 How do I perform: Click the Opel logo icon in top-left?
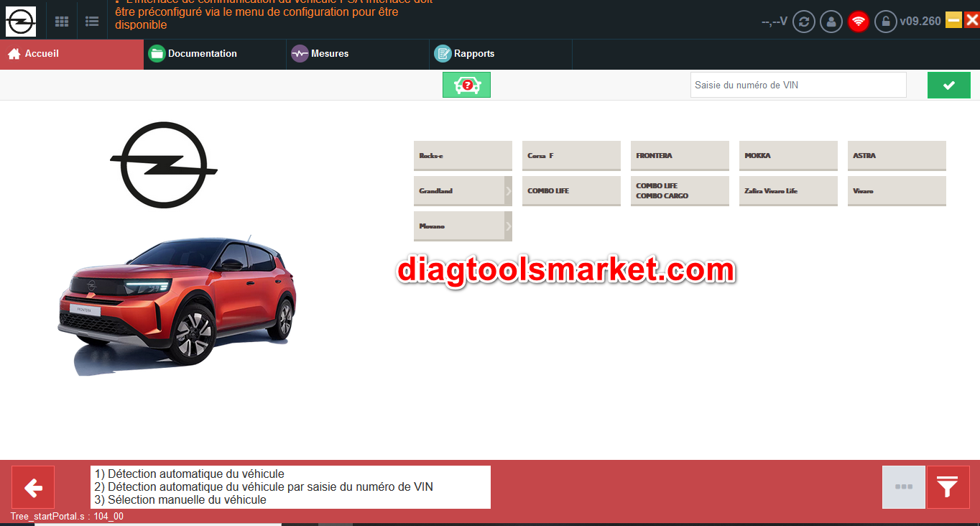(21, 22)
